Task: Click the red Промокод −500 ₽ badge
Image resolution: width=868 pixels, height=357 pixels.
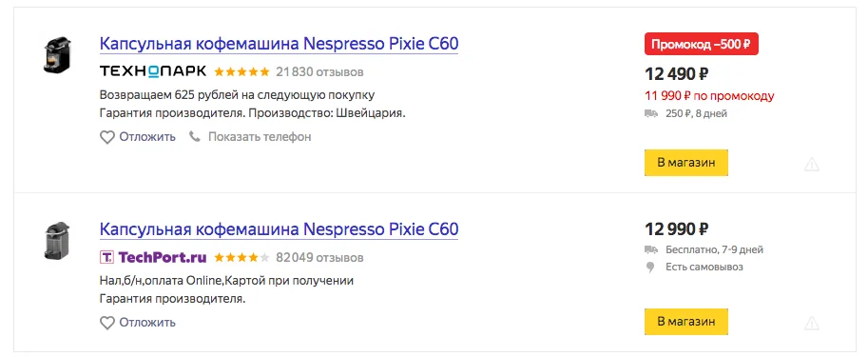Action: pos(702,45)
